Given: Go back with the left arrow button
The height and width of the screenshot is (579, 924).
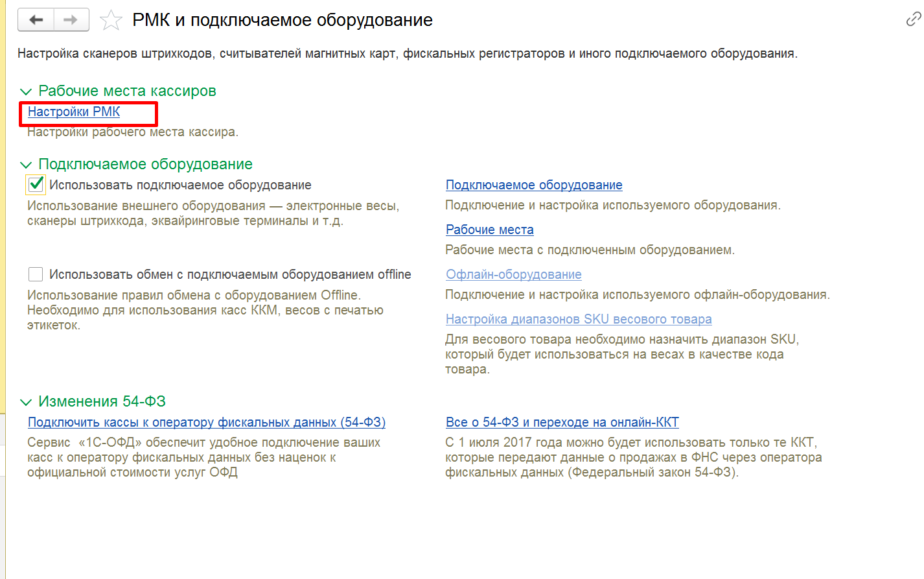Looking at the screenshot, I should coord(36,20).
